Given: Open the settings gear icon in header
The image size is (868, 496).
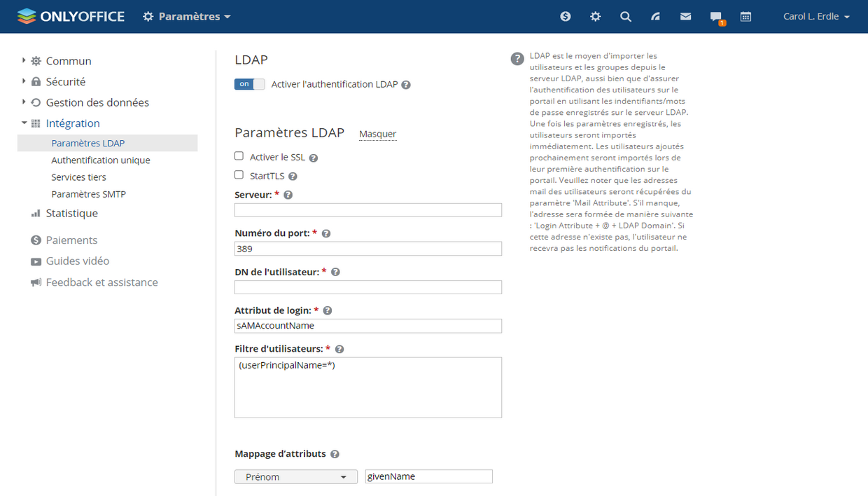Looking at the screenshot, I should point(596,16).
